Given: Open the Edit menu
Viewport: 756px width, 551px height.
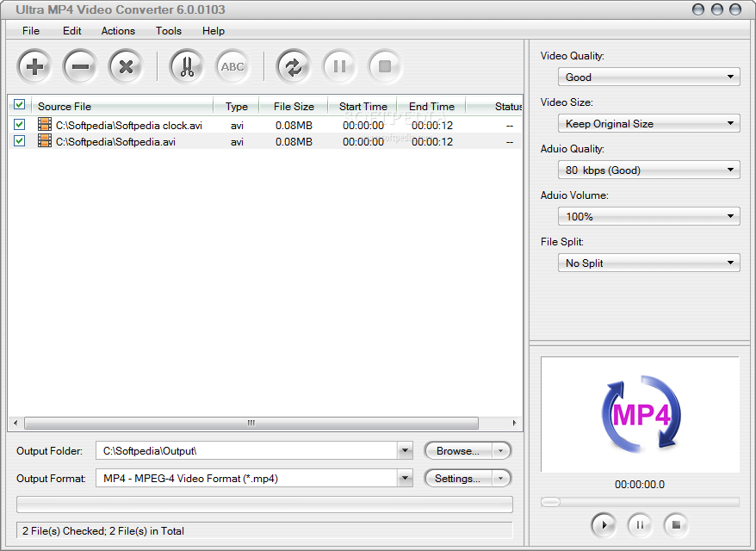Looking at the screenshot, I should pyautogui.click(x=71, y=31).
